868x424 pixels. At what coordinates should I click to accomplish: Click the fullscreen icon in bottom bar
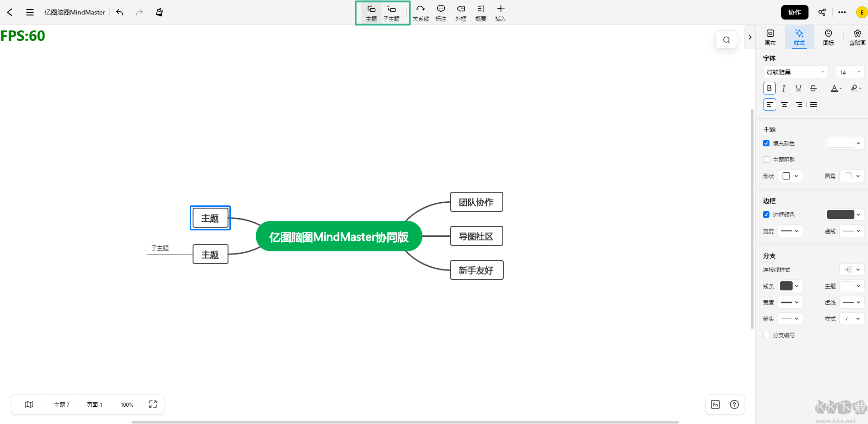153,404
